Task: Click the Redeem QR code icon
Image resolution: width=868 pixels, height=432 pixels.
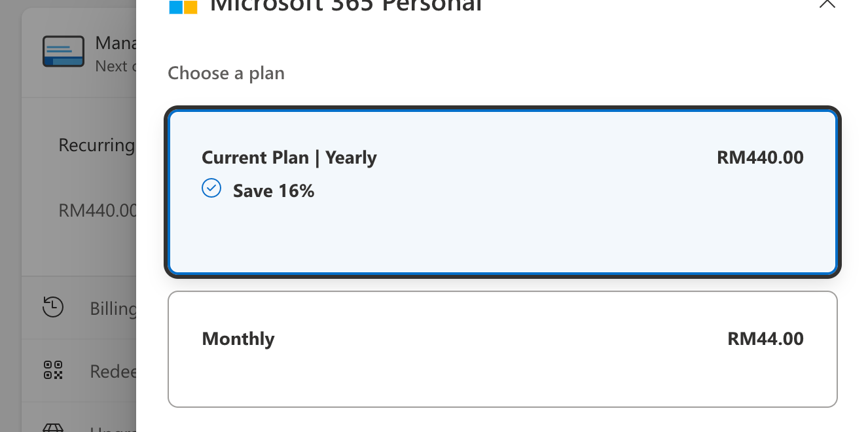Action: [53, 370]
